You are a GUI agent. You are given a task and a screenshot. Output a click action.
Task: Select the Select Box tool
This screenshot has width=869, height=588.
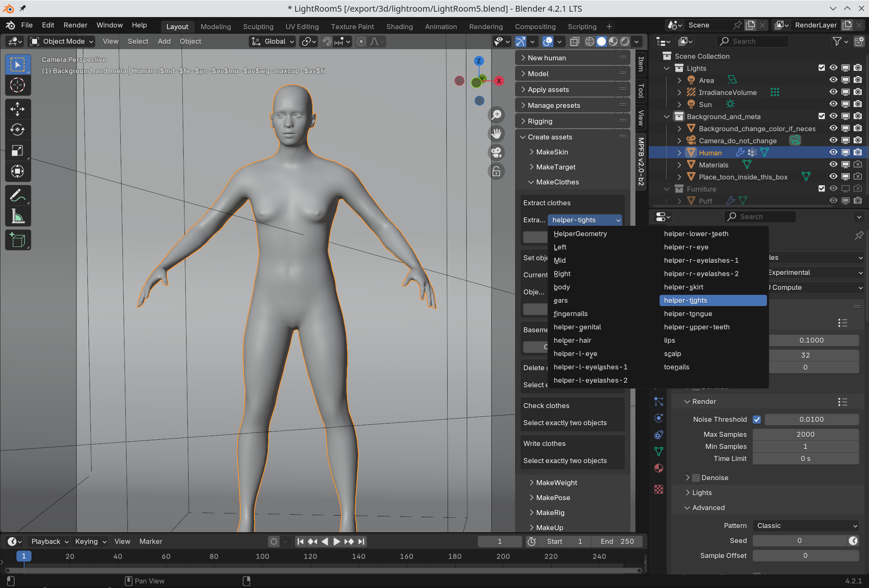17,65
